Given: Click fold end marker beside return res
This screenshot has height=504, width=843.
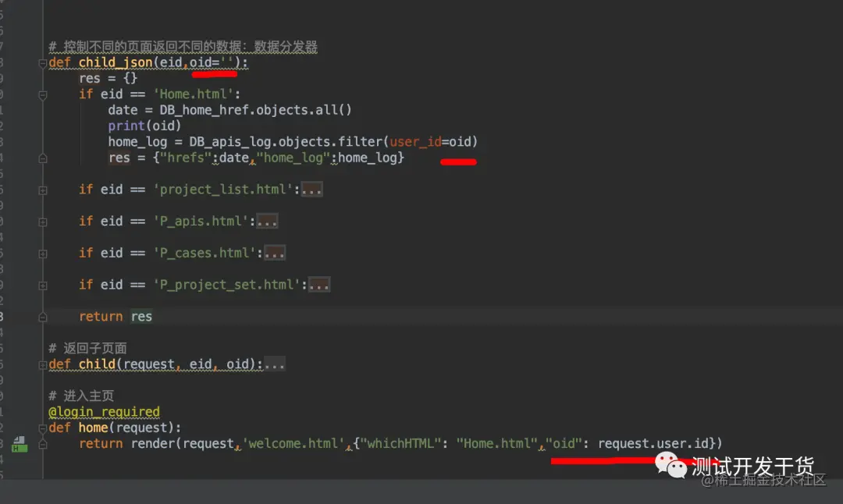Looking at the screenshot, I should [42, 317].
